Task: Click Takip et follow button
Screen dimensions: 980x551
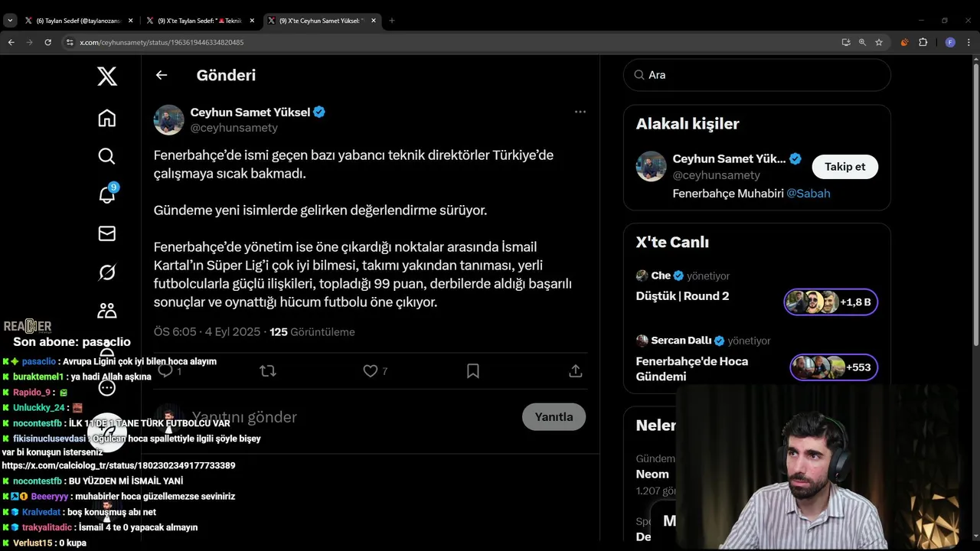Action: pos(845,167)
